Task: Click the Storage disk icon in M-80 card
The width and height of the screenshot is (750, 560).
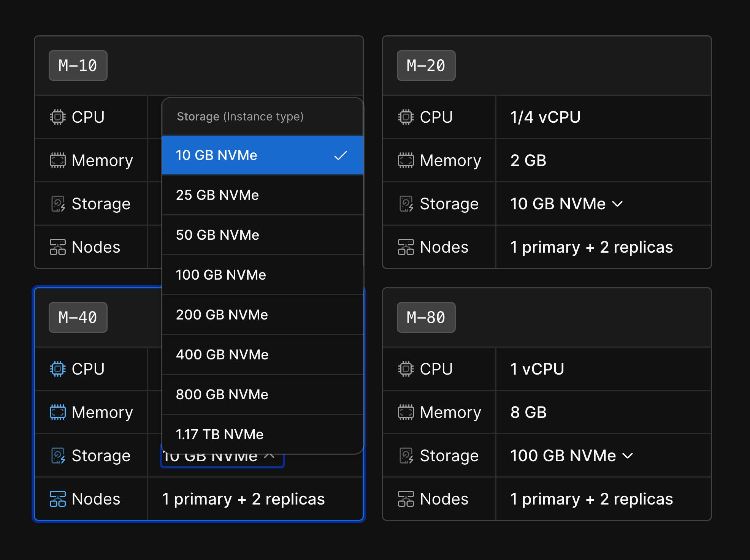Action: [x=406, y=456]
